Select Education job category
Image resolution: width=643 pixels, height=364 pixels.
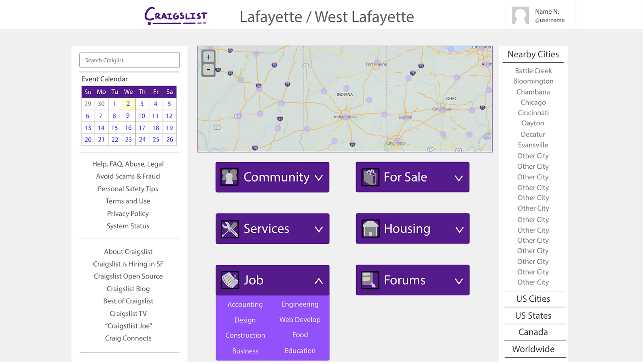[x=300, y=351]
